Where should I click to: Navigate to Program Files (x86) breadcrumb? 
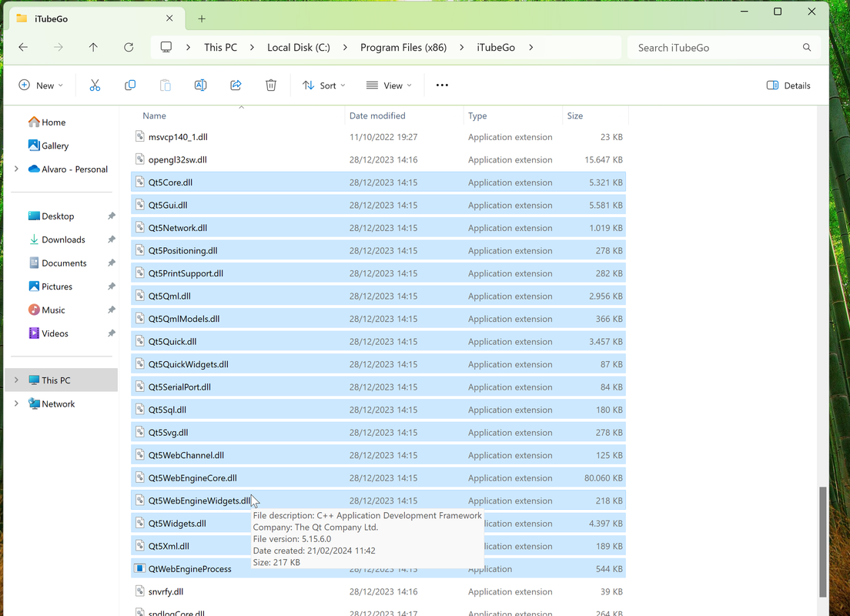pos(403,47)
